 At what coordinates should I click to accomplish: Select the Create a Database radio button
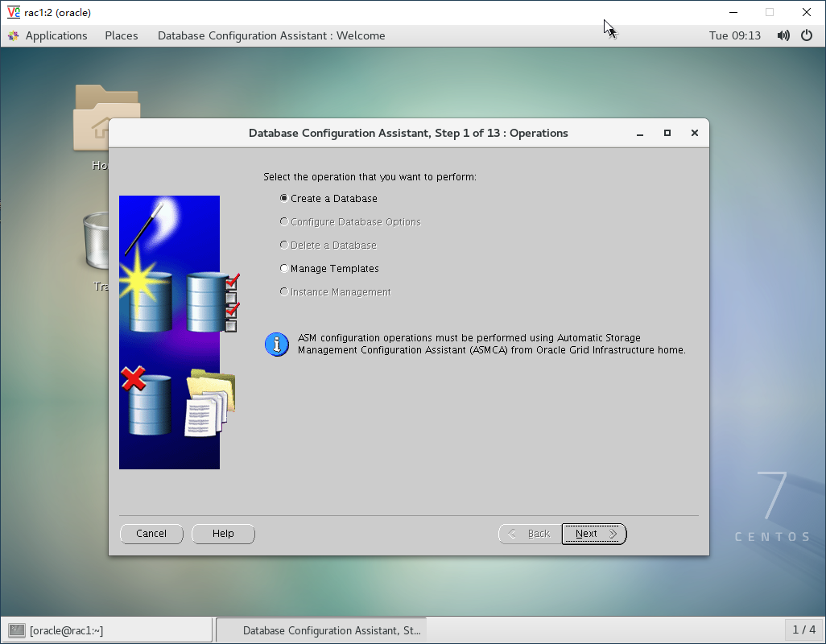click(x=284, y=199)
